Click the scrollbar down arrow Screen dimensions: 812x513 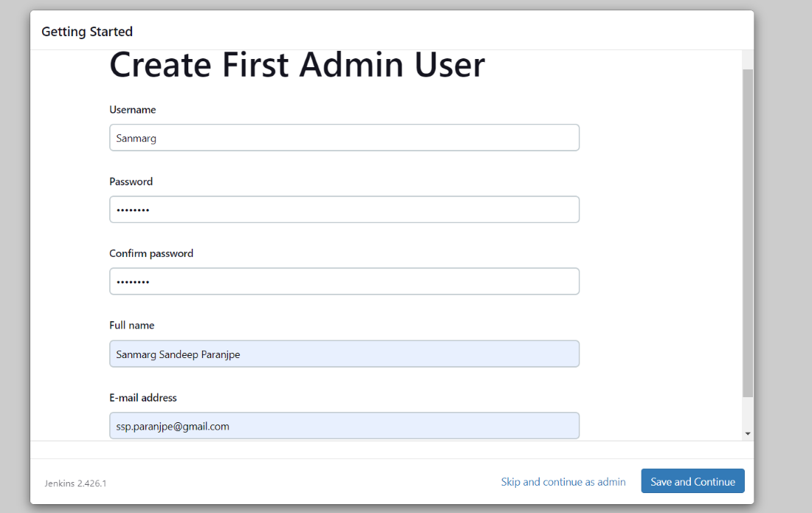click(x=748, y=434)
